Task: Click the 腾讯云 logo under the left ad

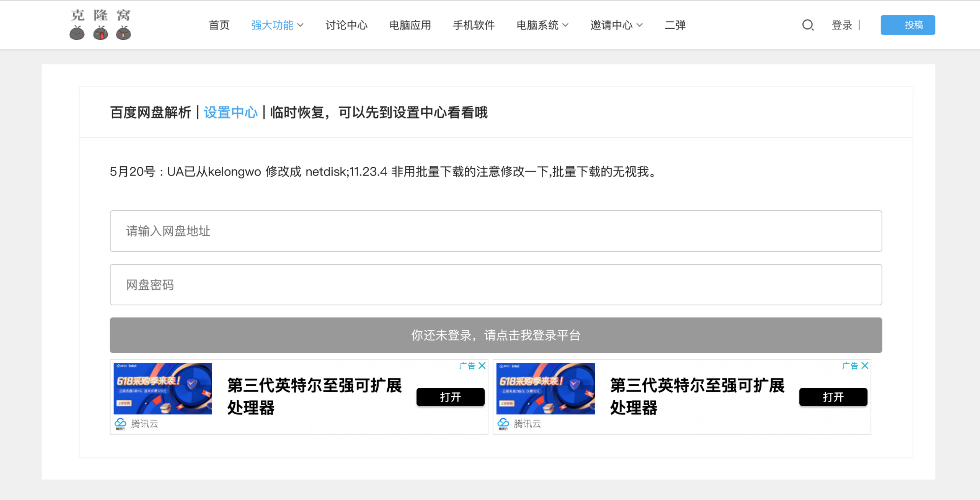Action: [x=137, y=424]
